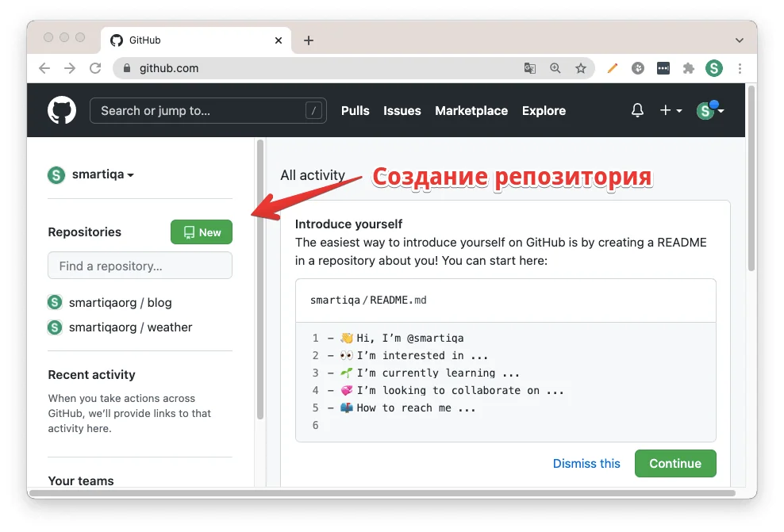
Task: Click the horizontal scrollbar at the bottom
Action: [382, 493]
